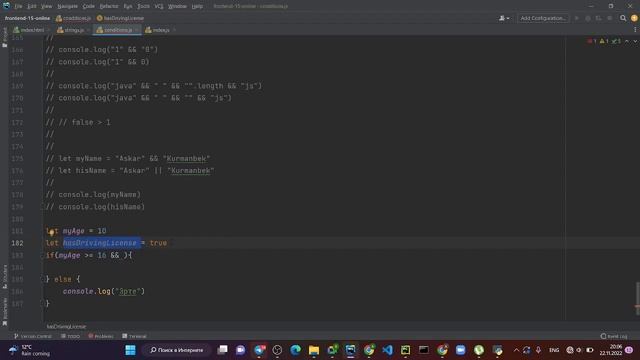Click the error count indicator
Screen dimensions: 640x360
click(x=592, y=41)
